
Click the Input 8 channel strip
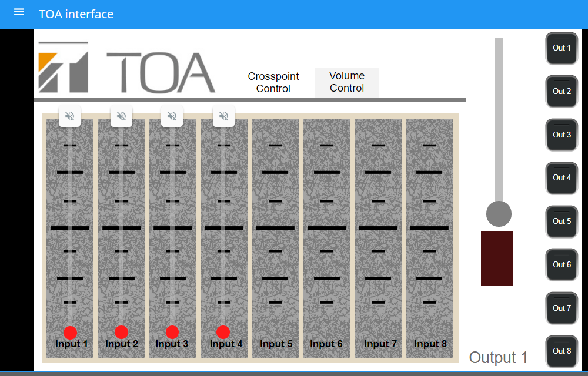(x=429, y=238)
